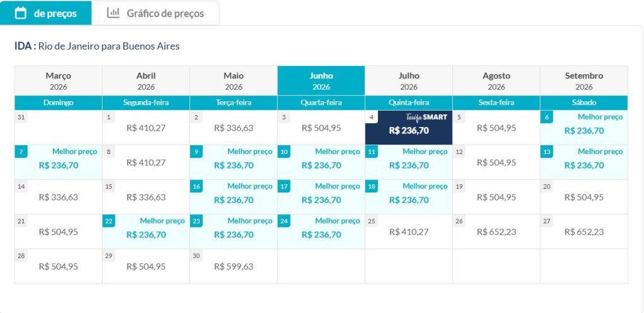Select the Tarifa SMART fare on day 4
Screen dimensions: 644x313
click(x=409, y=128)
